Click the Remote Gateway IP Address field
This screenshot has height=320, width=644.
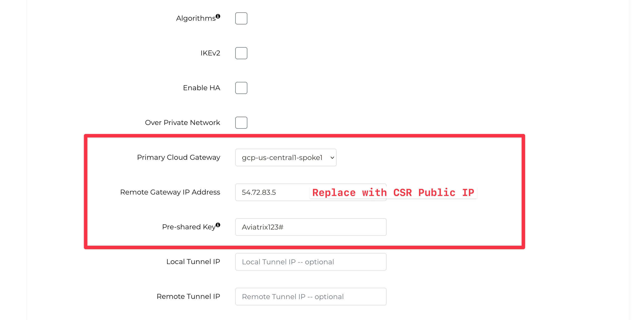(x=311, y=192)
